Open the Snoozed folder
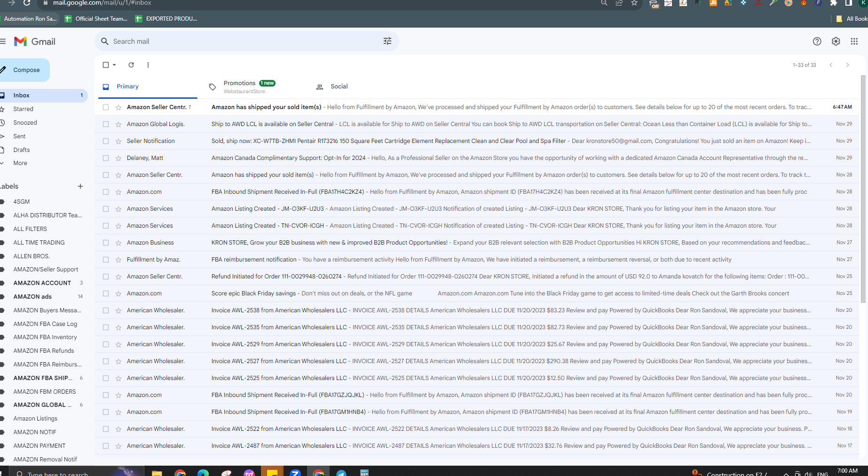Screen dimensions: 868x476 [25, 123]
